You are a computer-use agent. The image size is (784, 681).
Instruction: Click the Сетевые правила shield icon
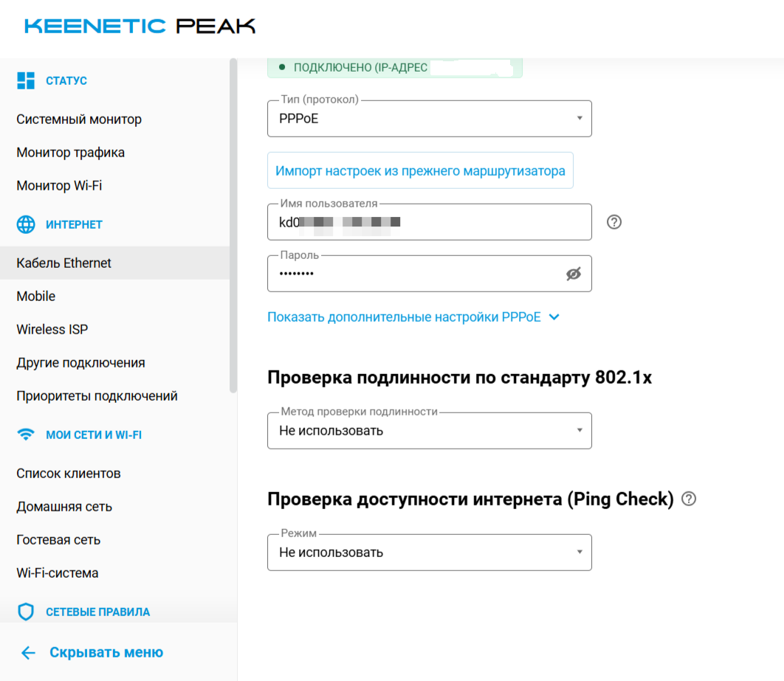26,612
